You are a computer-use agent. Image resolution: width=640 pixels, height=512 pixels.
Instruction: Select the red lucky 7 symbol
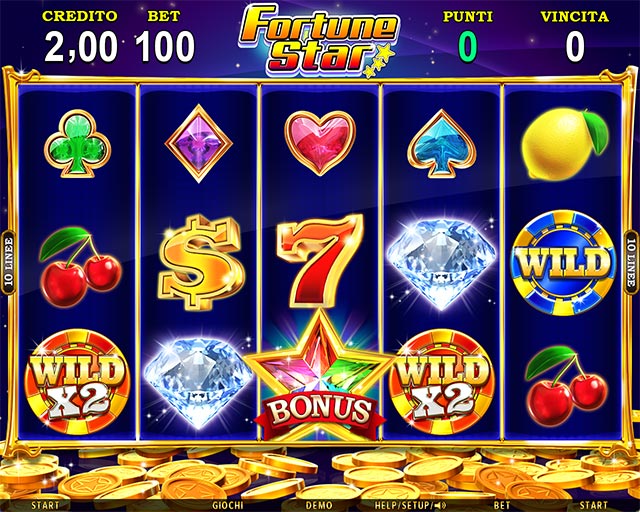[320, 260]
